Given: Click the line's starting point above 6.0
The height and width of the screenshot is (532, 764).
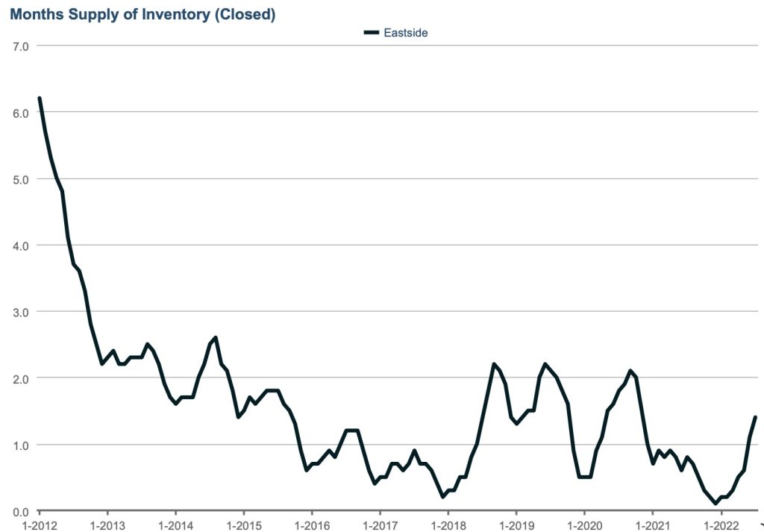Looking at the screenshot, I should click(x=40, y=98).
